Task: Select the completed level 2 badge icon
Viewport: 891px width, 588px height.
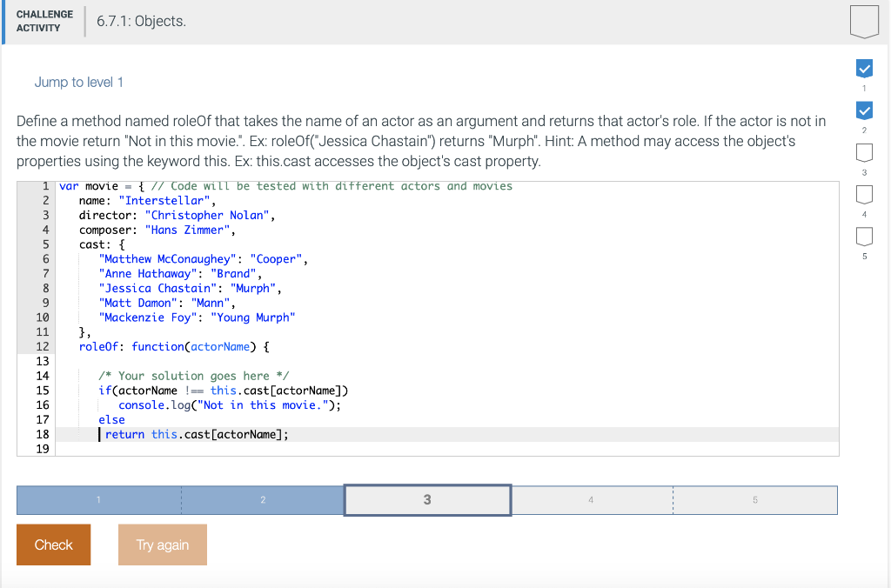Action: [x=864, y=110]
